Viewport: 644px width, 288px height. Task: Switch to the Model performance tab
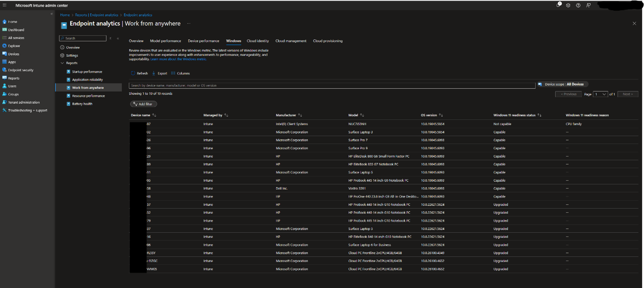165,41
